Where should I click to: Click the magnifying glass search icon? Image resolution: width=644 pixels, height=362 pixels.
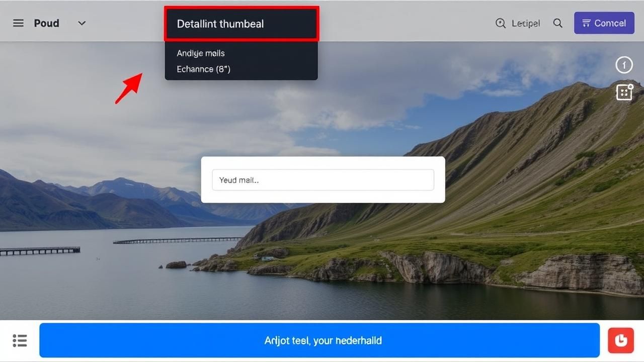[x=557, y=23]
